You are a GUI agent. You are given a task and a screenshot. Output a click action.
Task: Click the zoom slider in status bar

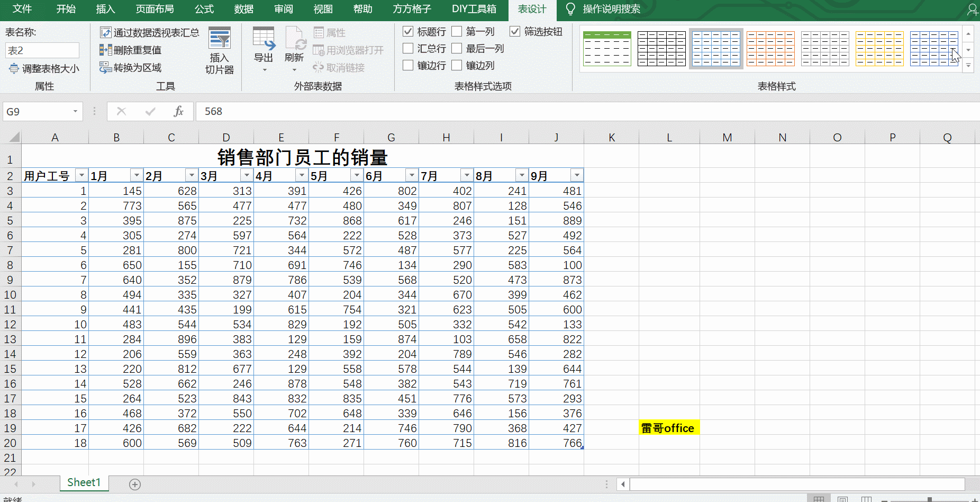(930, 499)
